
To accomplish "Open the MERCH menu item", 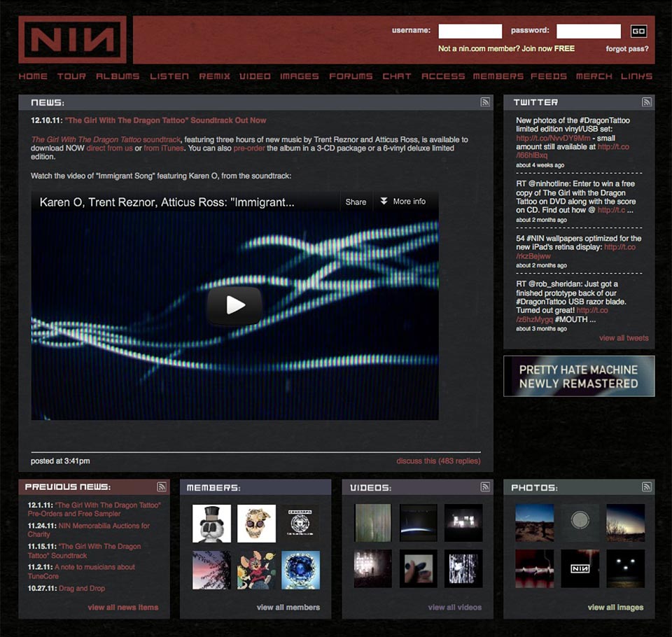I will tap(594, 76).
